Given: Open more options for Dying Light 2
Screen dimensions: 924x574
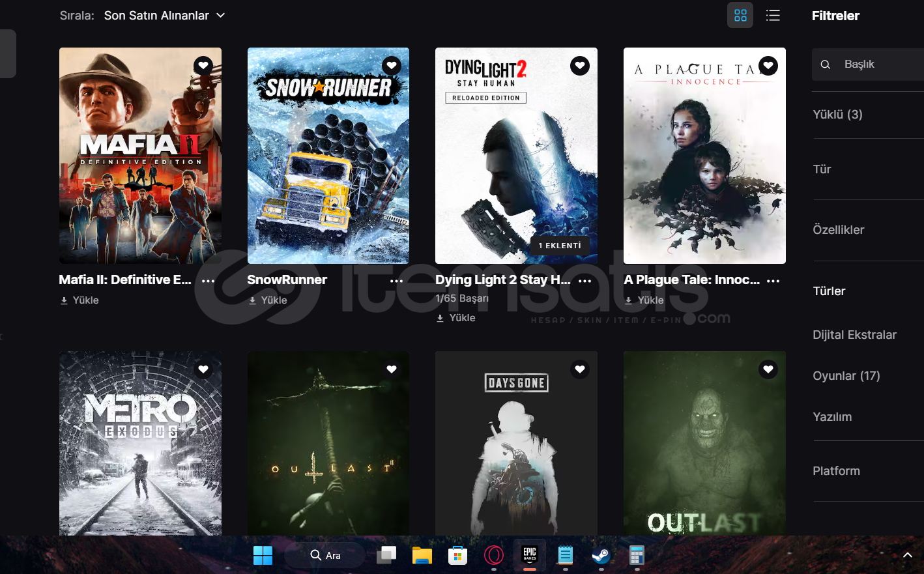Looking at the screenshot, I should [x=585, y=281].
